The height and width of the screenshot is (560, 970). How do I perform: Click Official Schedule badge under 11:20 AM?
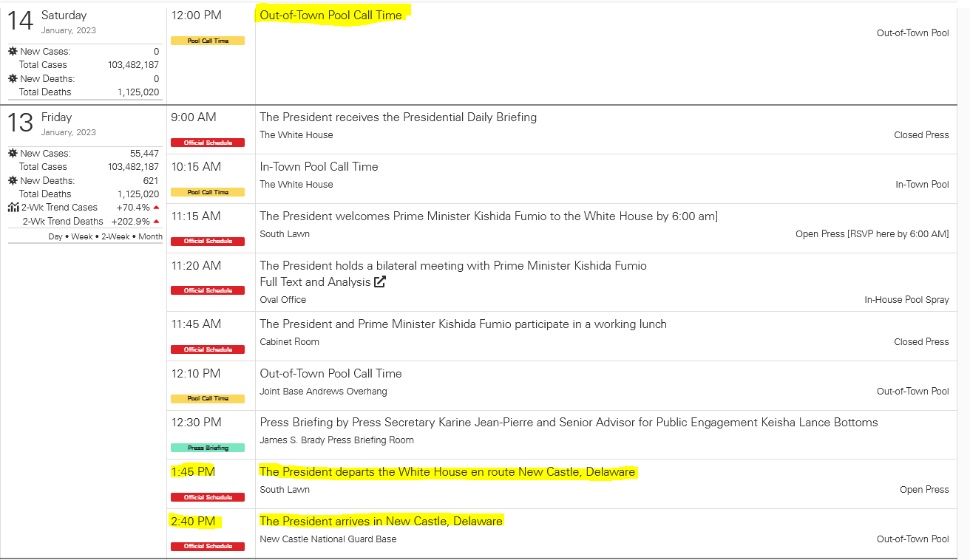point(208,290)
